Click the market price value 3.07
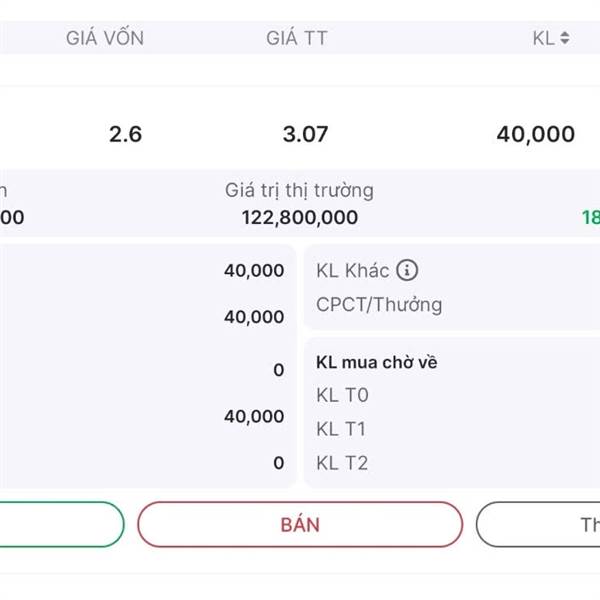The height and width of the screenshot is (600, 600). tap(305, 134)
